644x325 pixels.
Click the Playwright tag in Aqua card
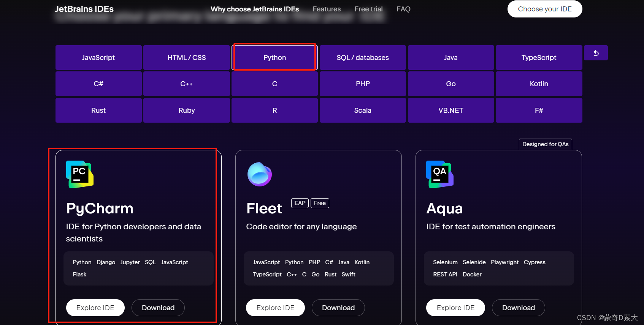[x=504, y=262]
